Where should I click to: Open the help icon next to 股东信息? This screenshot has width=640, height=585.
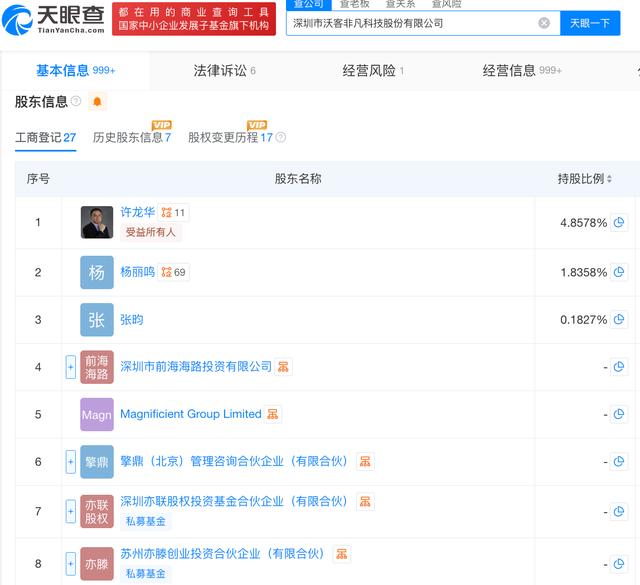pos(76,102)
